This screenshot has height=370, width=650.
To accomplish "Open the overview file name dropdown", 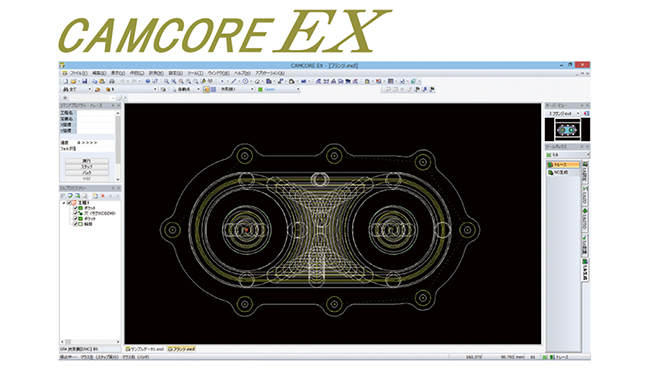I will [578, 113].
